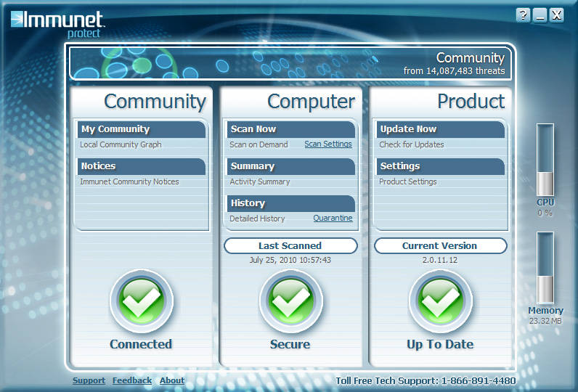Screen dimensions: 578x392
Task: Click the Local Community Graph text
Action: pyautogui.click(x=121, y=144)
